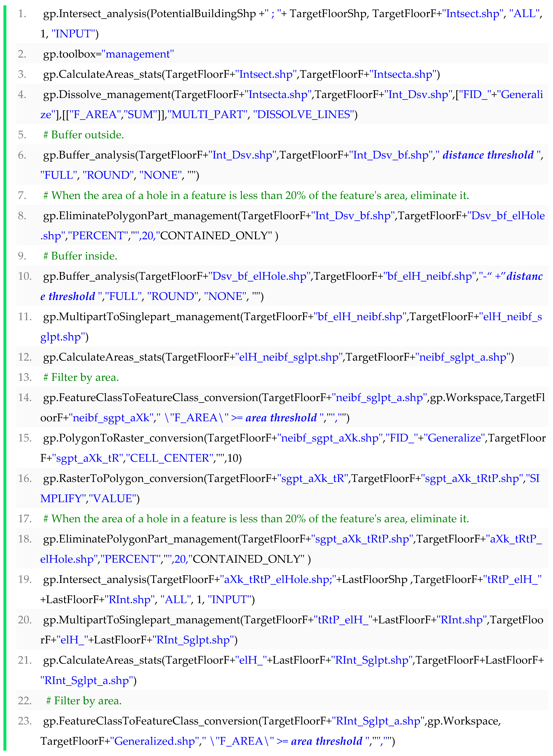The width and height of the screenshot is (553, 756).
Task: Click gp.RasterToPolygon_conversion on line 16
Action: [123, 479]
